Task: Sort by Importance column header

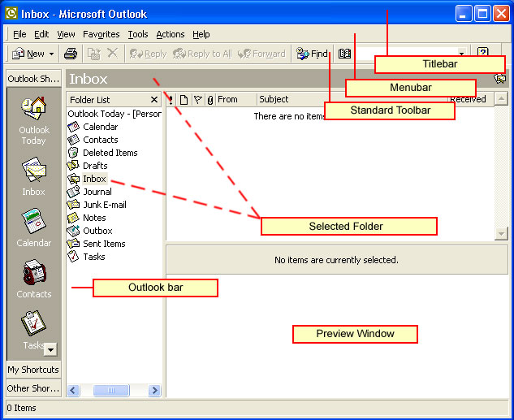Action: tap(171, 99)
